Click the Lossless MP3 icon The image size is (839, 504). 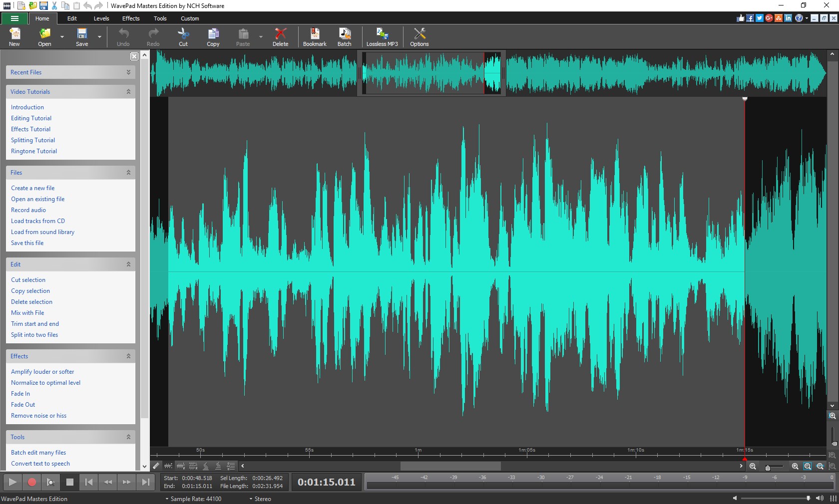pyautogui.click(x=382, y=37)
